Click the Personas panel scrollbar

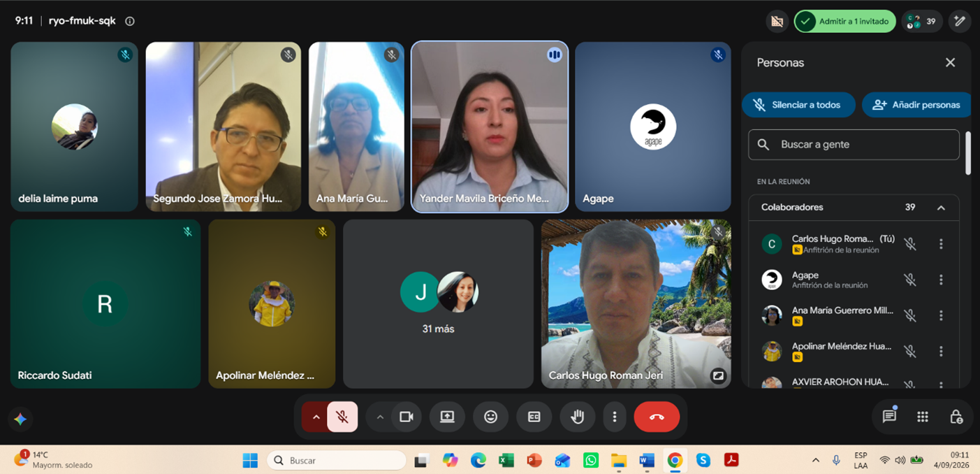[968, 152]
